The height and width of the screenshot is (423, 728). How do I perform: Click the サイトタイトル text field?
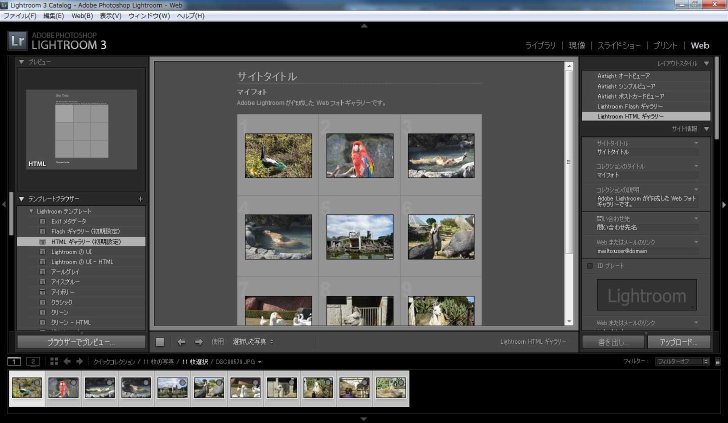coord(647,152)
